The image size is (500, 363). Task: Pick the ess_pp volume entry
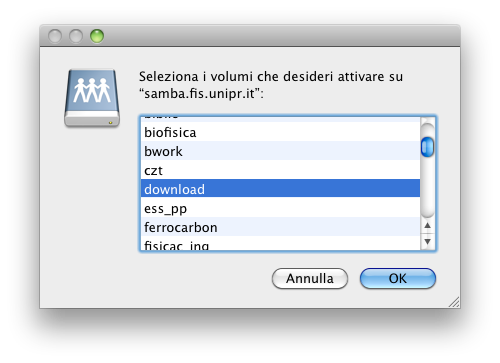point(280,208)
